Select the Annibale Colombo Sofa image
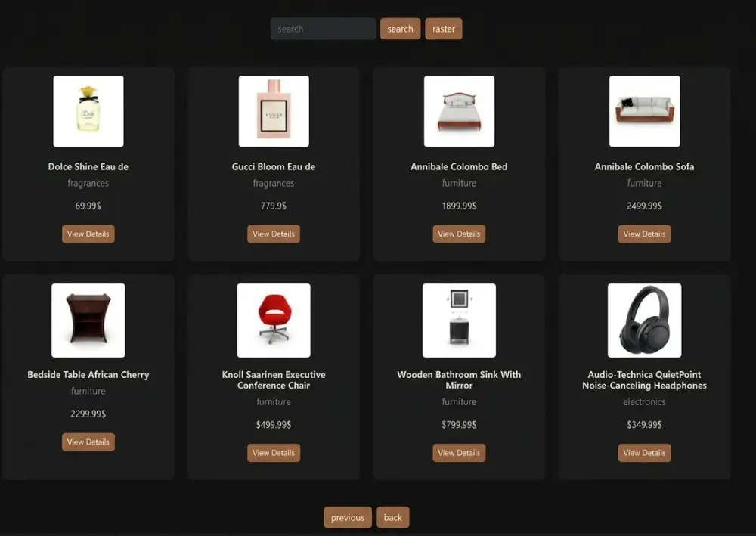 [x=645, y=111]
